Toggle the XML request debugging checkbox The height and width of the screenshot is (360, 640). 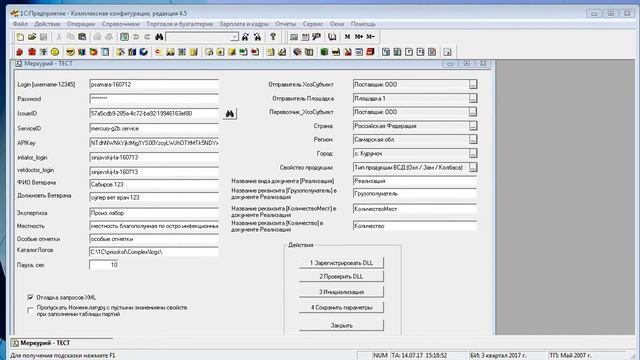pyautogui.click(x=30, y=297)
